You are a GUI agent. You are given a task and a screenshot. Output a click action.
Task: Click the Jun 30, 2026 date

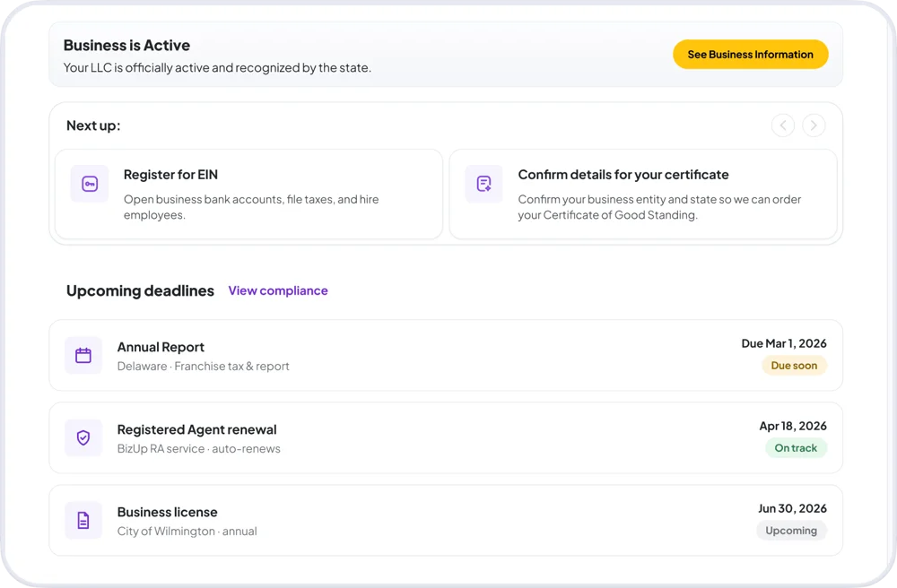[792, 508]
